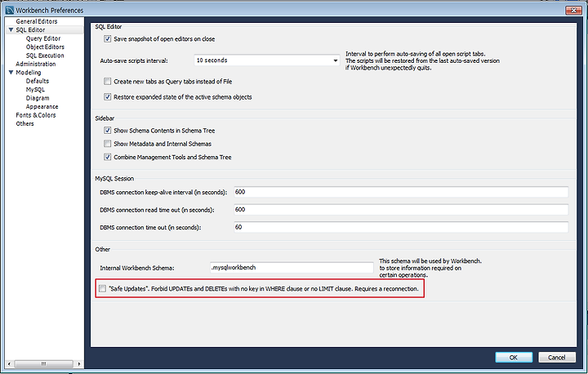
Task: Toggle Combine Management Tools and Schema Tree
Action: (x=107, y=157)
